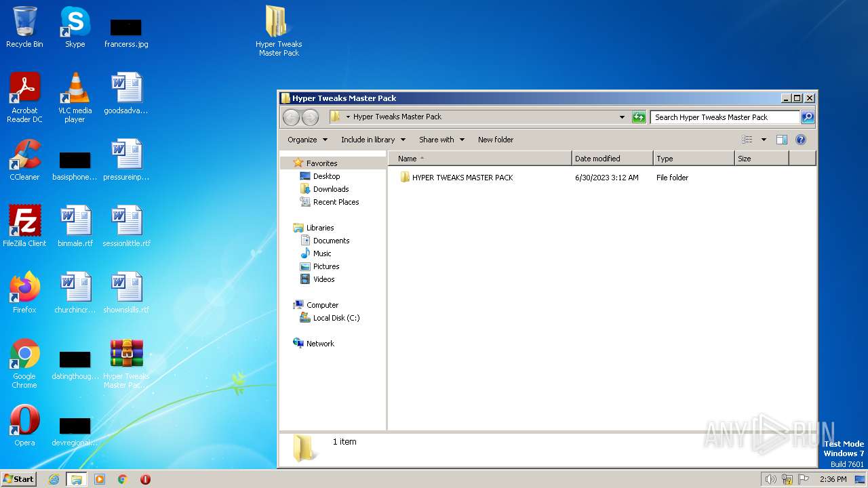Sort by the Name column header
Viewport: 868px width, 488px height.
[480, 159]
